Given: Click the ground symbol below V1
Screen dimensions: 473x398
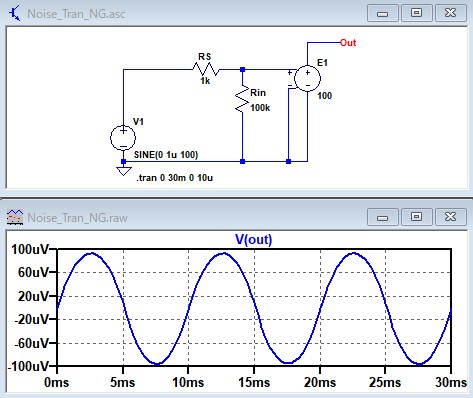Looking at the screenshot, I should click(123, 171).
